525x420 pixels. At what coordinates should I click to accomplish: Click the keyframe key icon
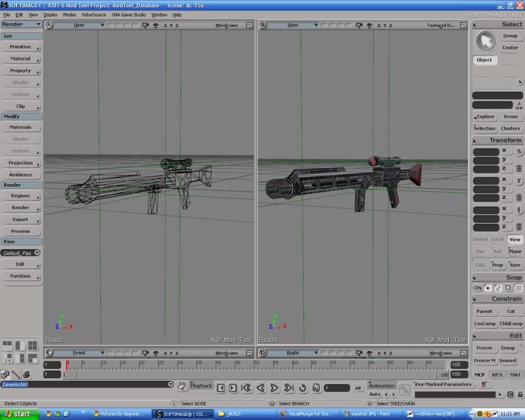[405, 389]
